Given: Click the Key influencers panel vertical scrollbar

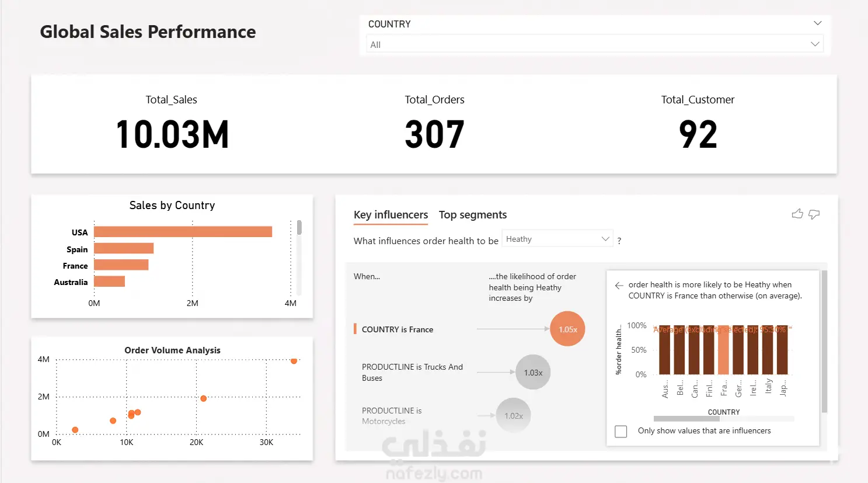Looking at the screenshot, I should point(824,341).
